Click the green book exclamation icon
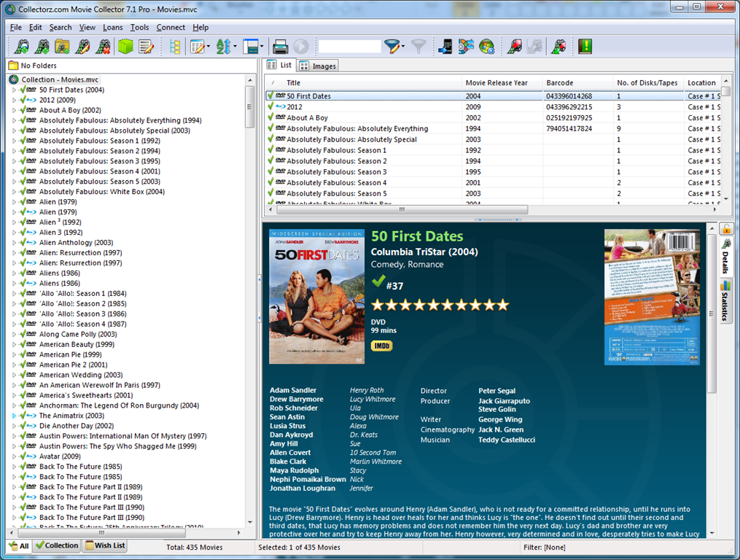This screenshot has height=560, width=740. [x=585, y=46]
